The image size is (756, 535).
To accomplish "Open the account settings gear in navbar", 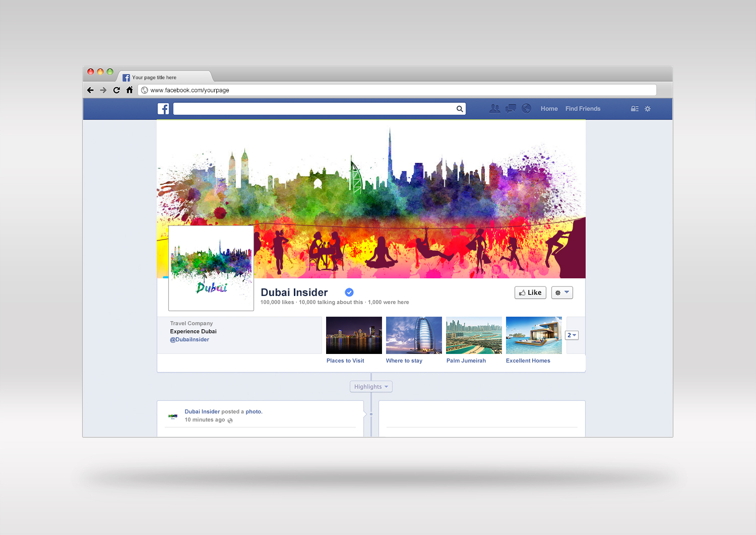I will [x=648, y=108].
